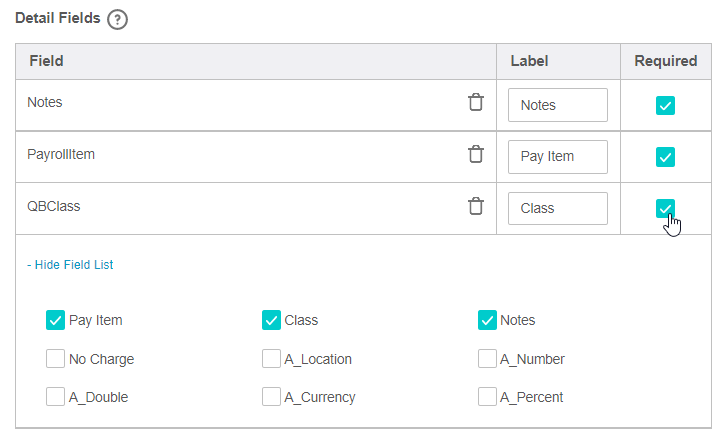Enable the No Charge field checkbox
This screenshot has width=723, height=439.
[55, 359]
